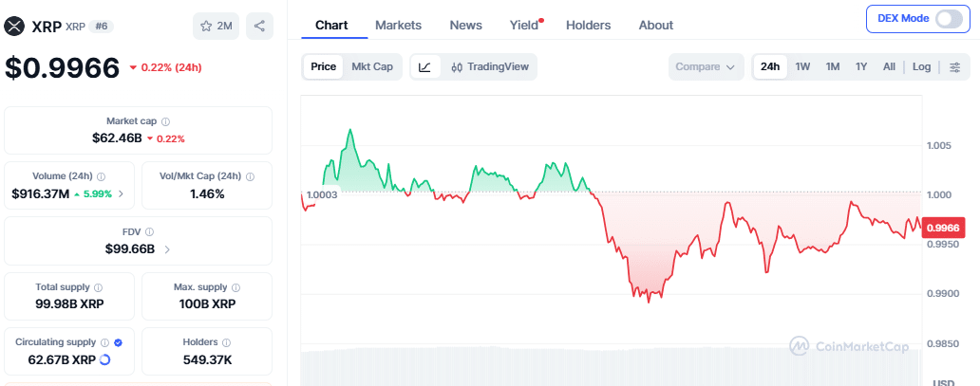Click the verified badge by Circulating supply
Viewport: 980px width, 386px height.
[x=118, y=342]
